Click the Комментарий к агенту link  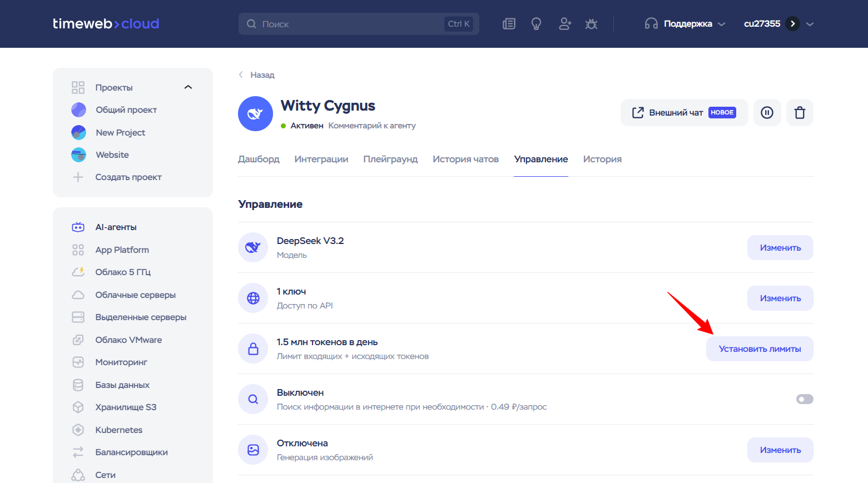pyautogui.click(x=372, y=126)
